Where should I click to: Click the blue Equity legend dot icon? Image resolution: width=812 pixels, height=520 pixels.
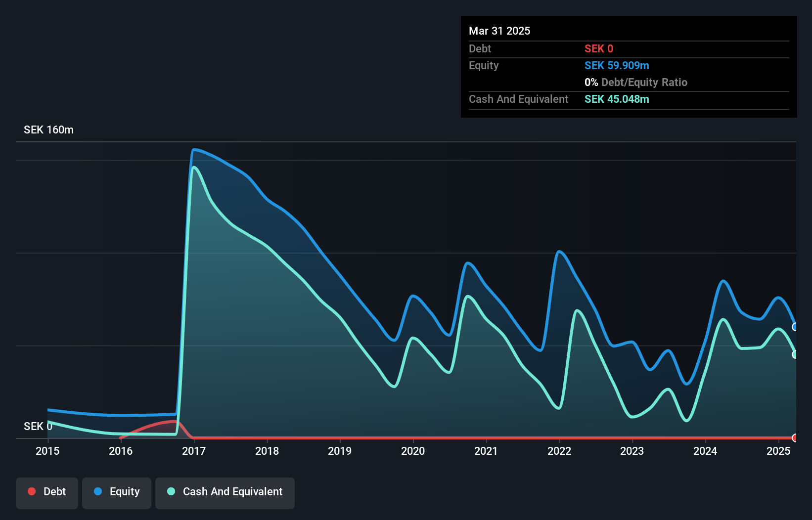coord(98,492)
